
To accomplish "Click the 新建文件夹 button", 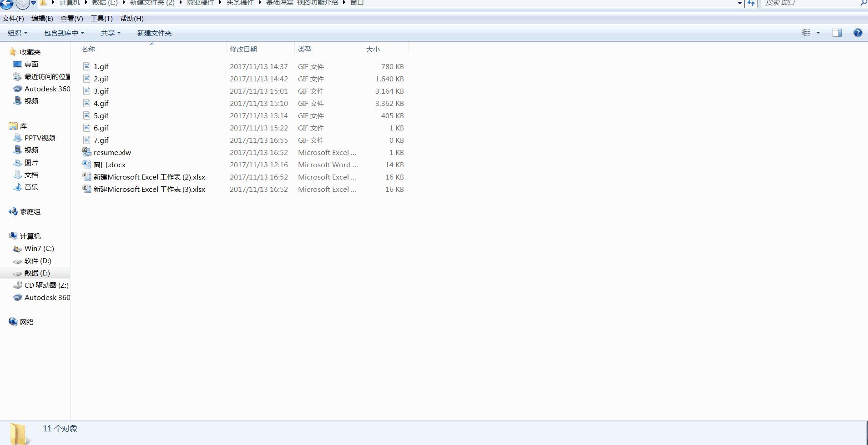I will point(154,33).
